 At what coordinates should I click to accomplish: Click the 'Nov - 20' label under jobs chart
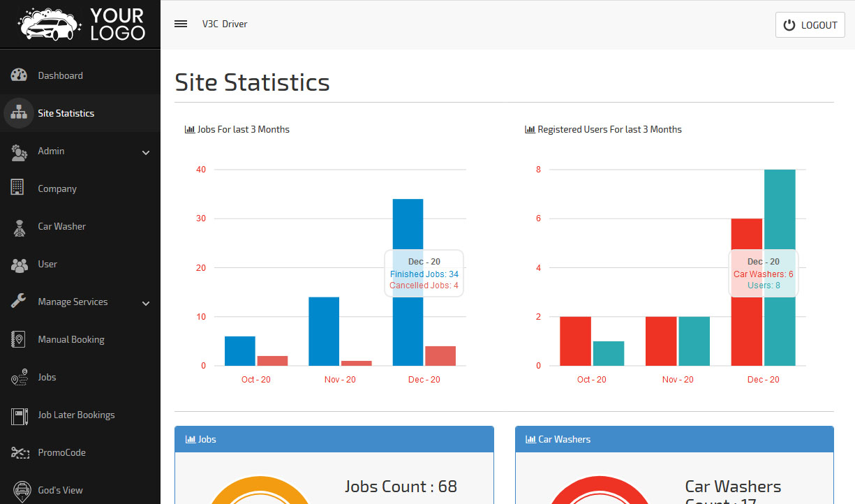click(x=340, y=380)
